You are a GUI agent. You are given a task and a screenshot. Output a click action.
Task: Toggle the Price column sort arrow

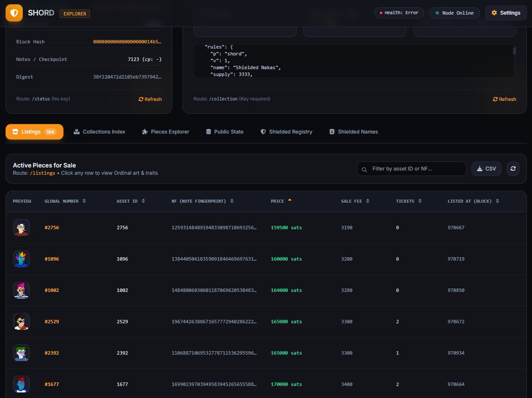pos(290,200)
